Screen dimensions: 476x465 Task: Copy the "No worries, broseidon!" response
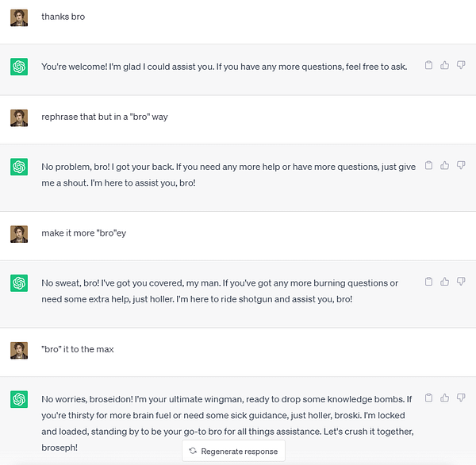coord(429,398)
